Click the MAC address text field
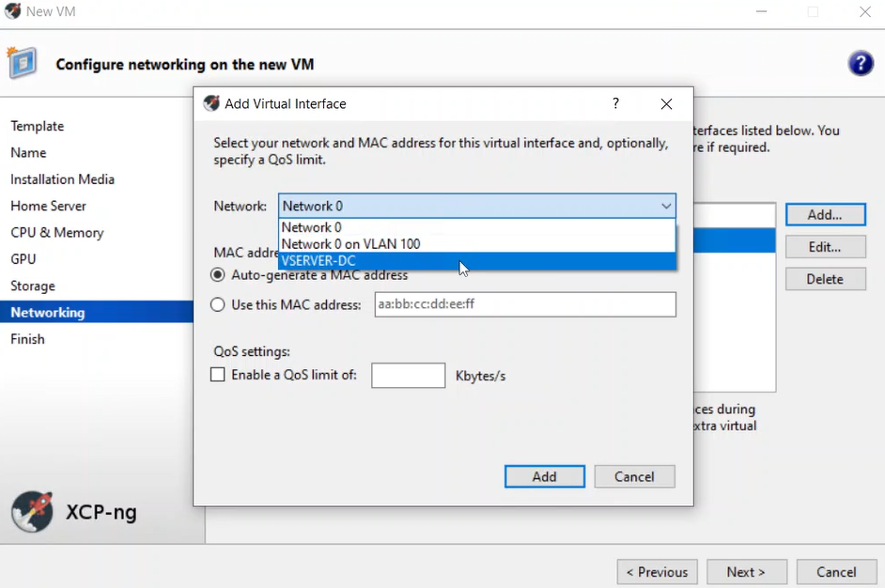Viewport: 885px width, 588px height. tap(524, 304)
